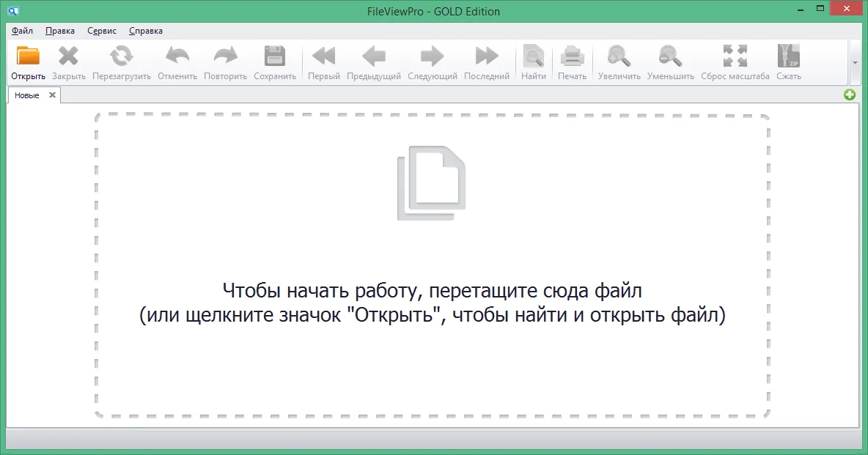Click the document drop zone icon
This screenshot has height=455, width=868.
point(431,183)
